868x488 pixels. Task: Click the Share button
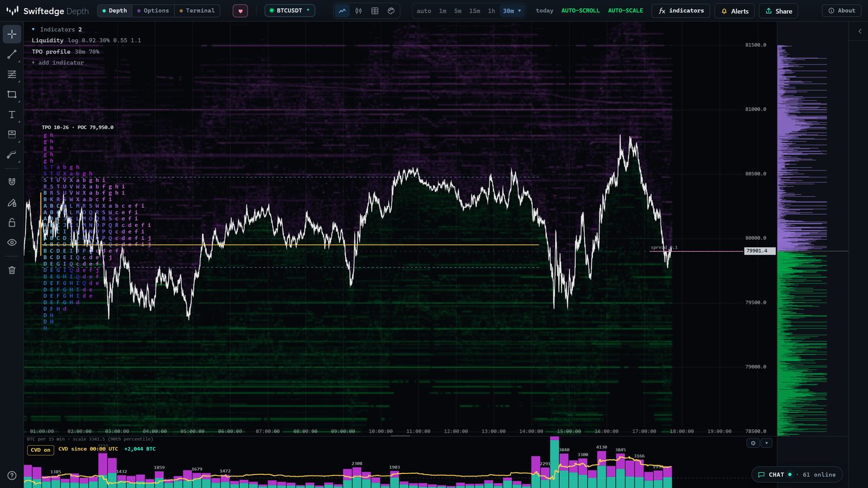point(778,11)
